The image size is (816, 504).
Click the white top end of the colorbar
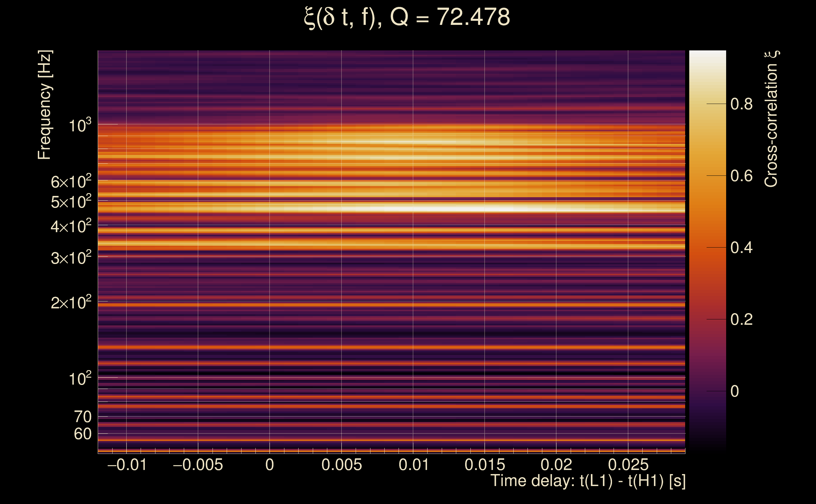[x=708, y=57]
